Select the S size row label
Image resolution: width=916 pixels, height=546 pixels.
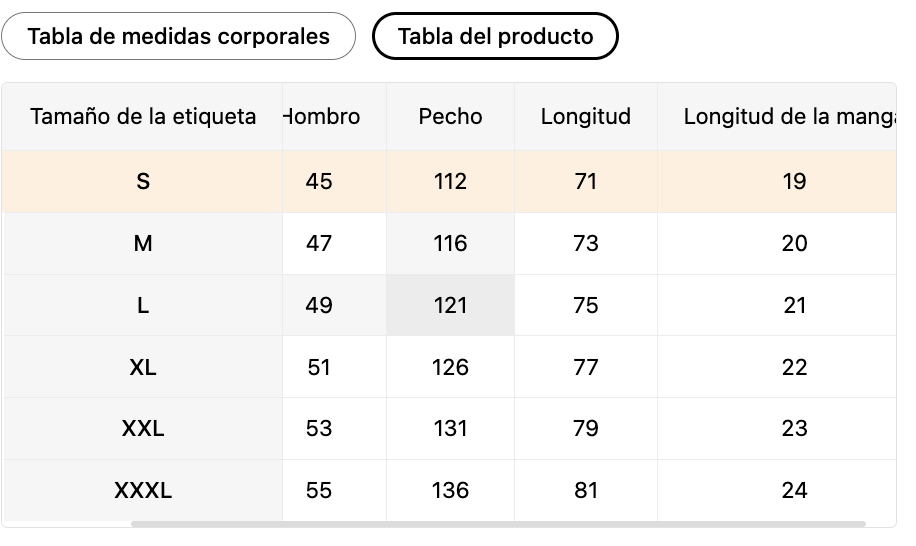tap(143, 182)
